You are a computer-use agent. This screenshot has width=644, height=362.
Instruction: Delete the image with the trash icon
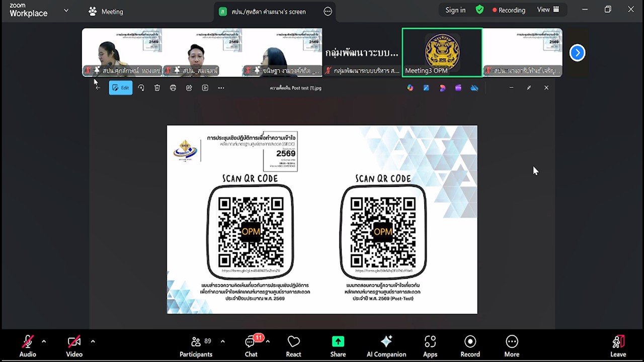157,87
